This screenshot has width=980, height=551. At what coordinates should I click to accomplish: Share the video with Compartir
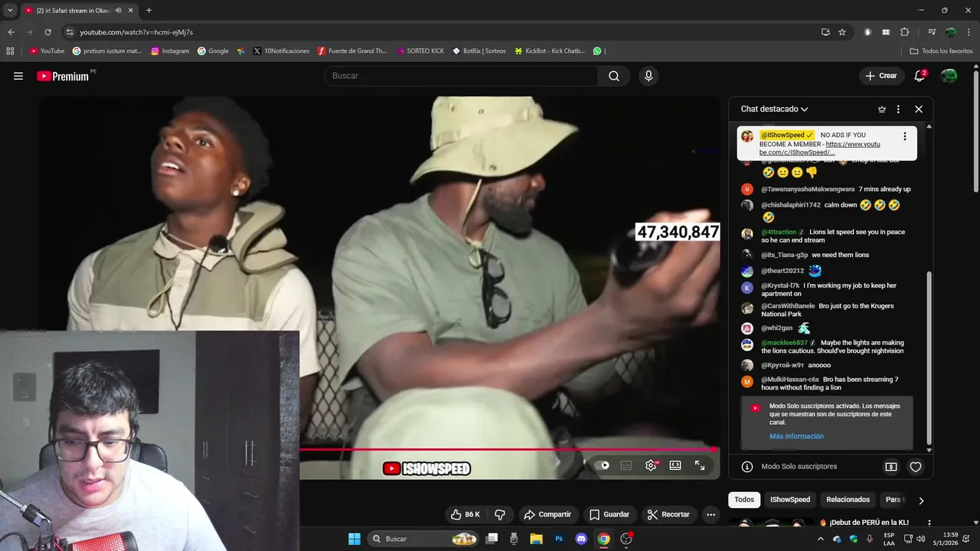547,514
